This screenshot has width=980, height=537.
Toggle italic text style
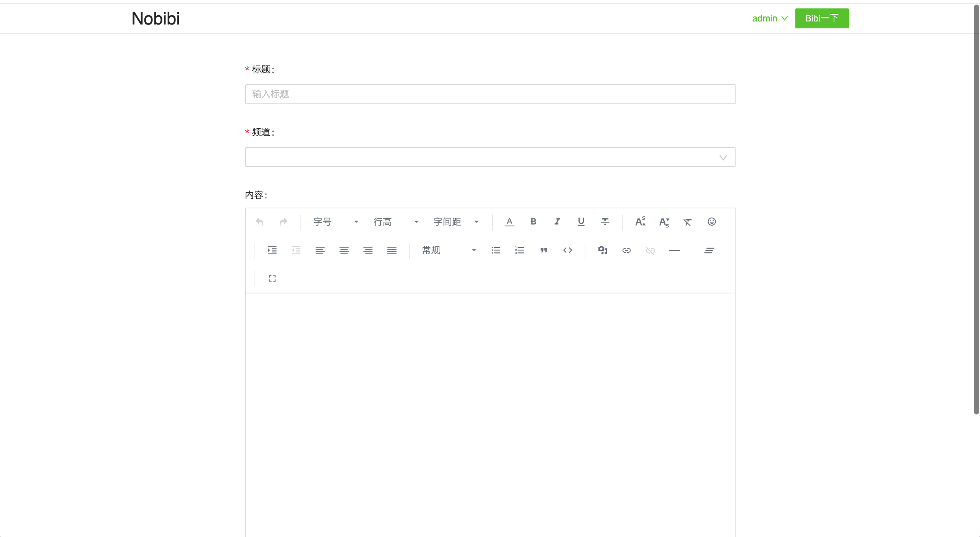pyautogui.click(x=557, y=222)
